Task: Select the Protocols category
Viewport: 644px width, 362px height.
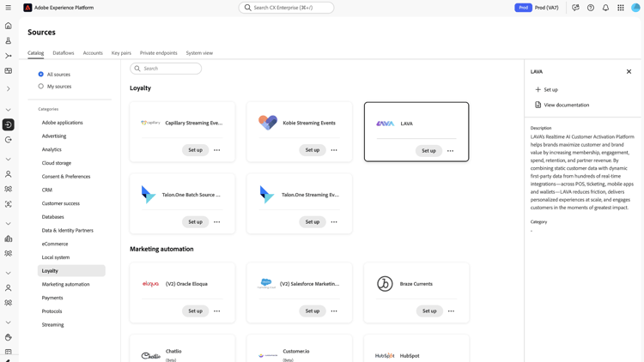Action: point(52,311)
